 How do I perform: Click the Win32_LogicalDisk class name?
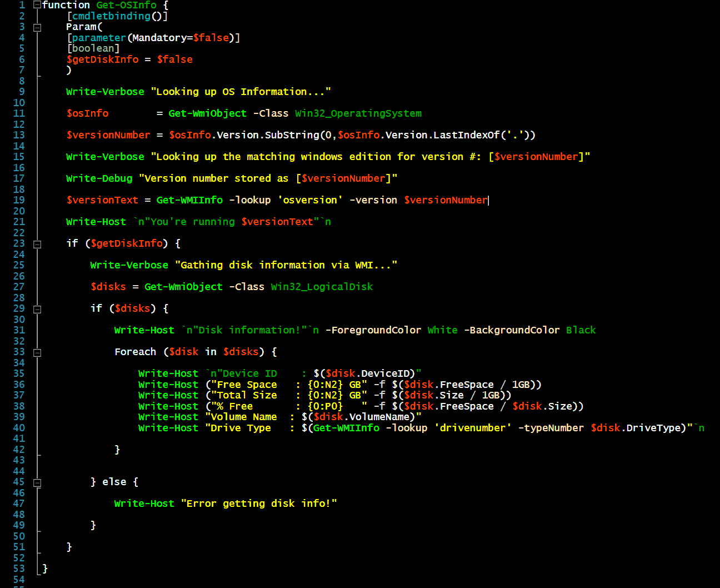[x=322, y=286]
